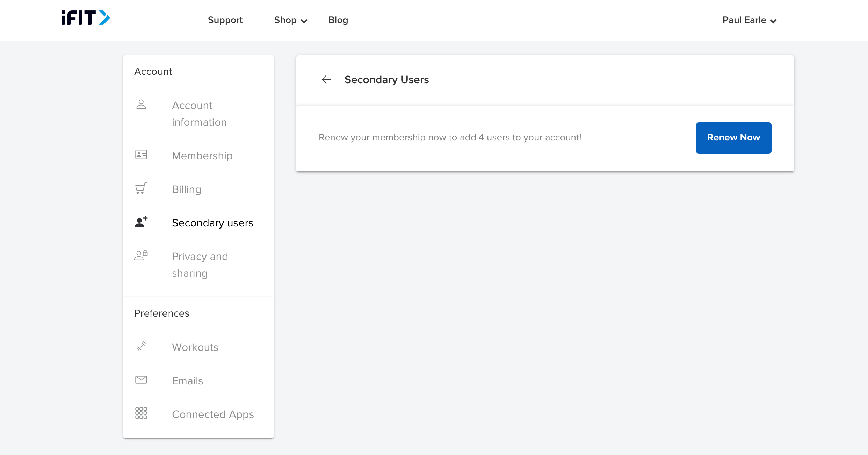Screen dimensions: 868x455
Task: Select Connected Apps in Preferences
Action: tap(213, 414)
